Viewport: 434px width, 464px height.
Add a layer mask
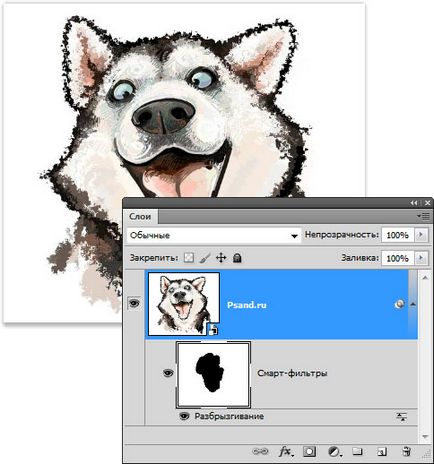(309, 452)
